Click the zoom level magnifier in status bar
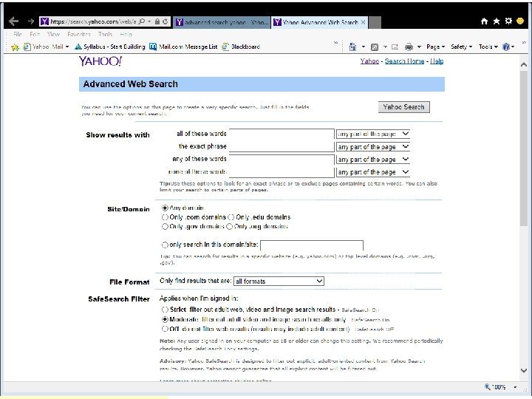This screenshot has width=532, height=399. click(488, 386)
